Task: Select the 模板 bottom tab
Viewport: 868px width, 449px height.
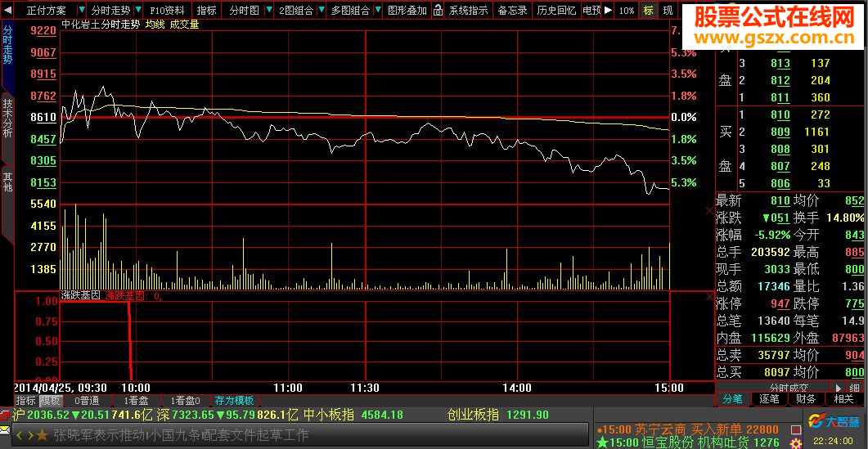Action: (51, 401)
